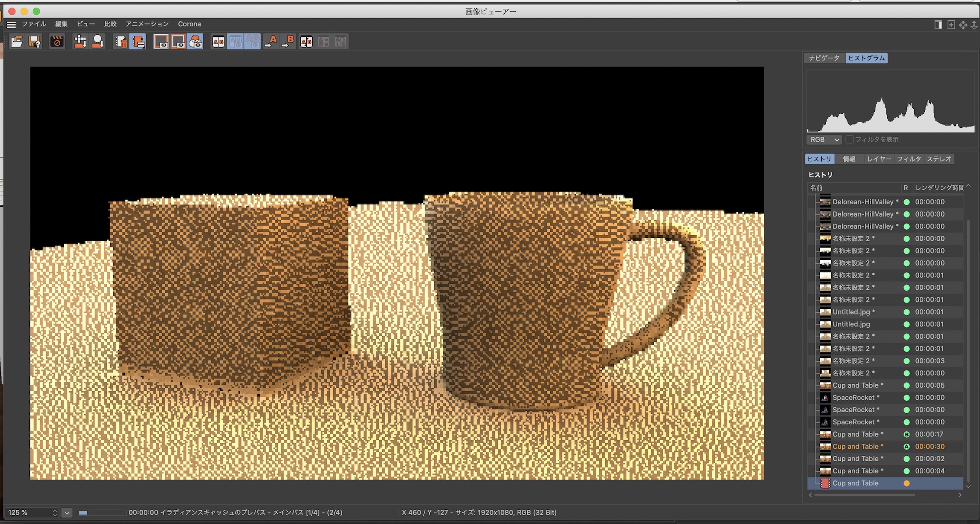The height and width of the screenshot is (524, 980).
Task: Select the ナビゲータ tab
Action: coord(824,58)
